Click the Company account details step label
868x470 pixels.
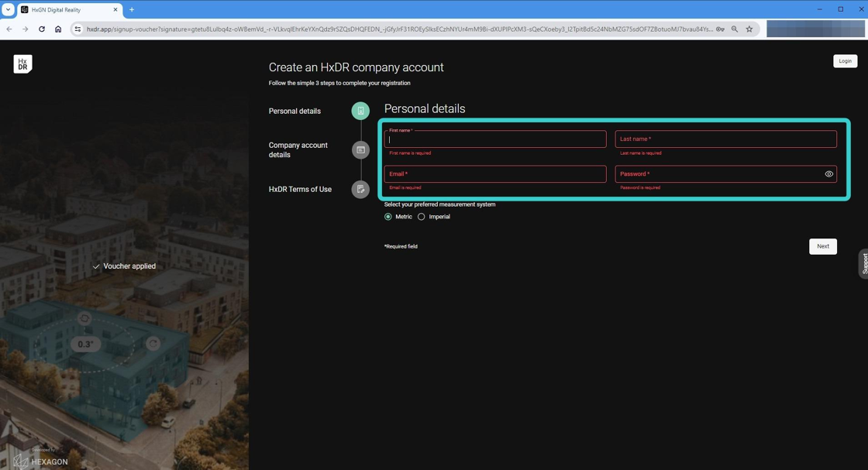pyautogui.click(x=298, y=150)
